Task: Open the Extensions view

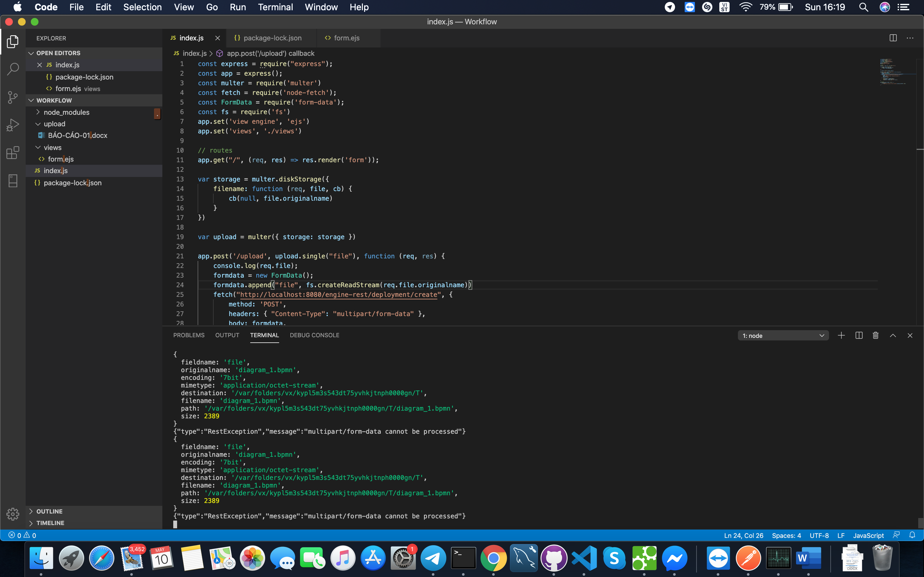Action: coord(13,153)
